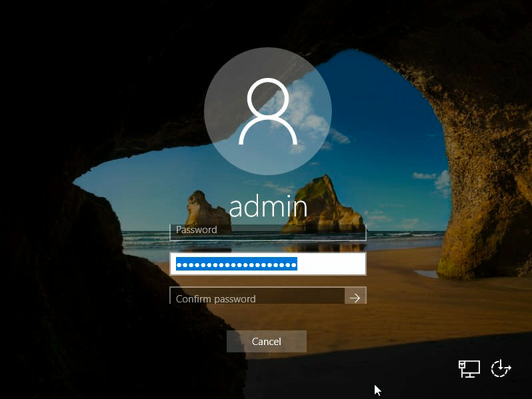Viewport: 532px width, 399px height.
Task: Click inside the Confirm password field
Action: point(257,298)
